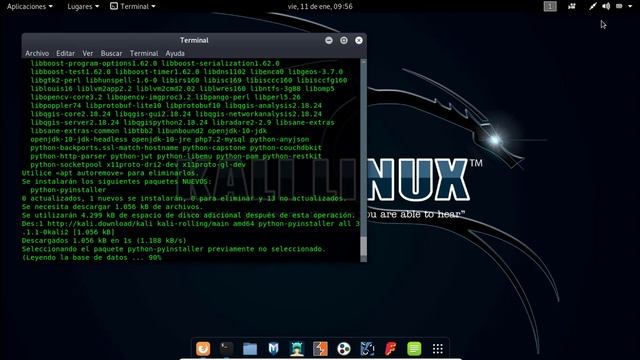Click the 'Leyendo la base de datos' line
The image size is (640, 360).
[x=92, y=258]
